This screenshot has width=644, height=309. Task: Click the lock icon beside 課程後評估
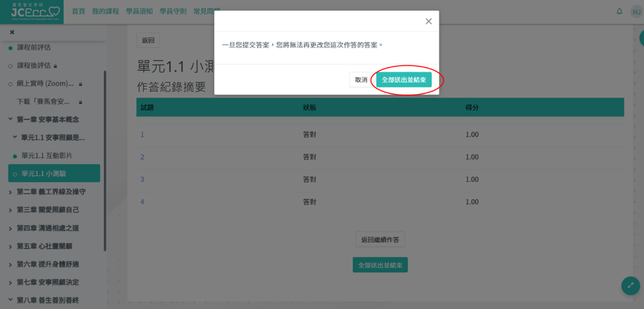(56, 66)
